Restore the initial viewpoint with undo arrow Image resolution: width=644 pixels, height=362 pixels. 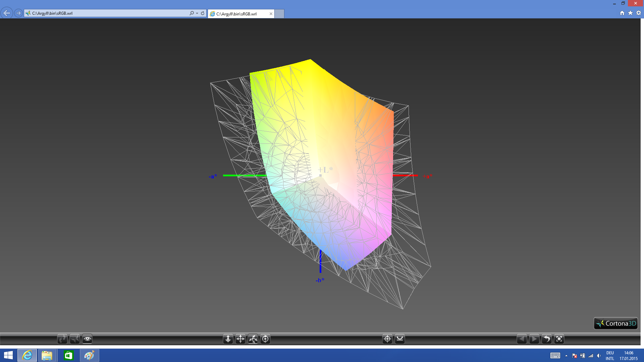(x=546, y=339)
